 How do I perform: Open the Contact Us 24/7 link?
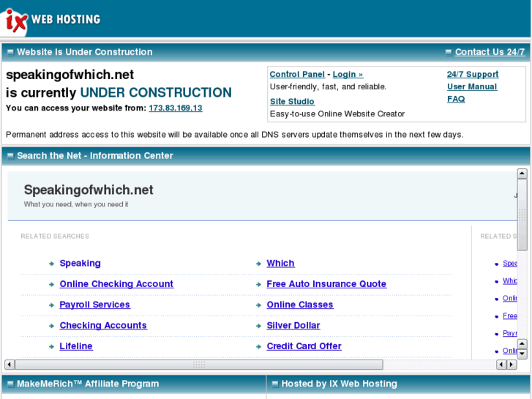pyautogui.click(x=490, y=52)
